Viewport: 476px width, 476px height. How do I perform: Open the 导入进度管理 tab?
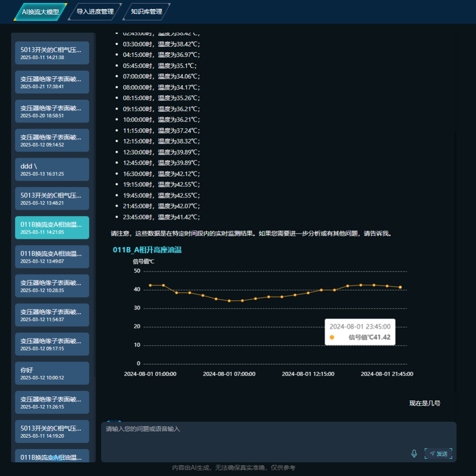point(95,12)
